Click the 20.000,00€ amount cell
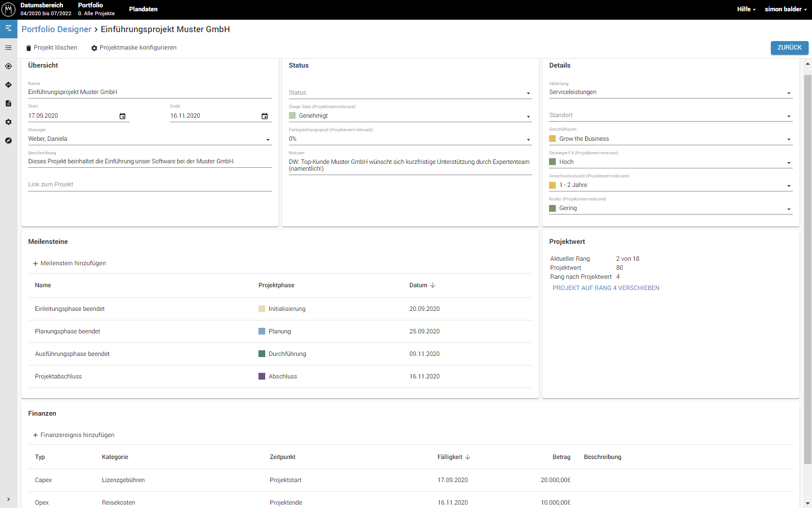The image size is (812, 508). (555, 480)
